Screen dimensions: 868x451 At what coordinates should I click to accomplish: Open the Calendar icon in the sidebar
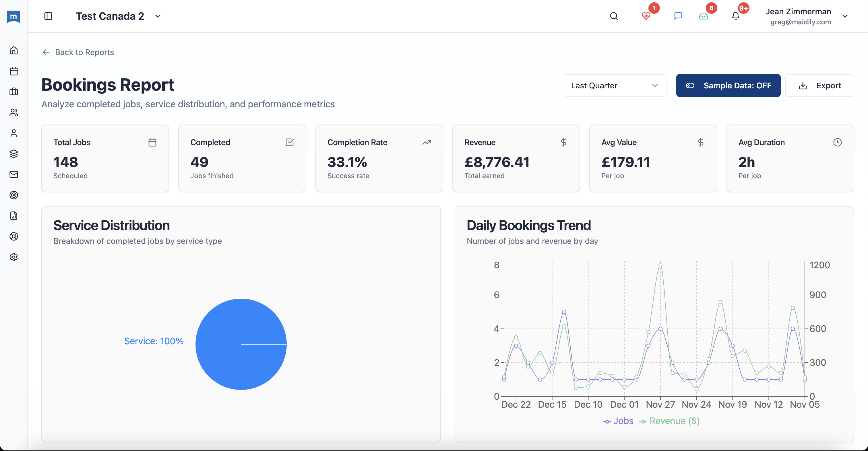(x=13, y=71)
